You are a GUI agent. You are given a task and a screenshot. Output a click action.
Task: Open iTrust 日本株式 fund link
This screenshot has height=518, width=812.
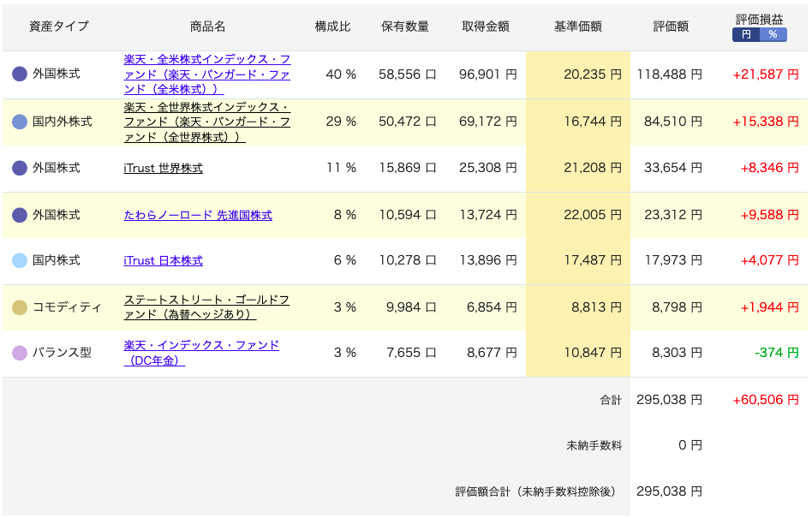(163, 261)
